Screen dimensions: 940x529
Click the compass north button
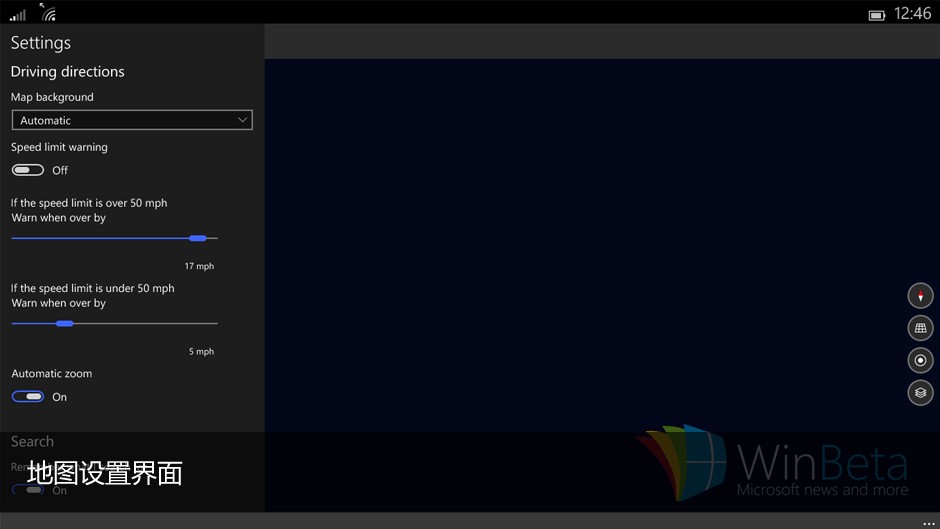(920, 296)
